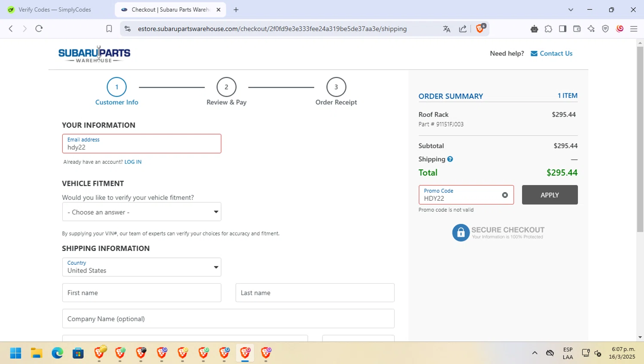Open the extensions puzzle menu
The height and width of the screenshot is (364, 644).
tap(548, 29)
